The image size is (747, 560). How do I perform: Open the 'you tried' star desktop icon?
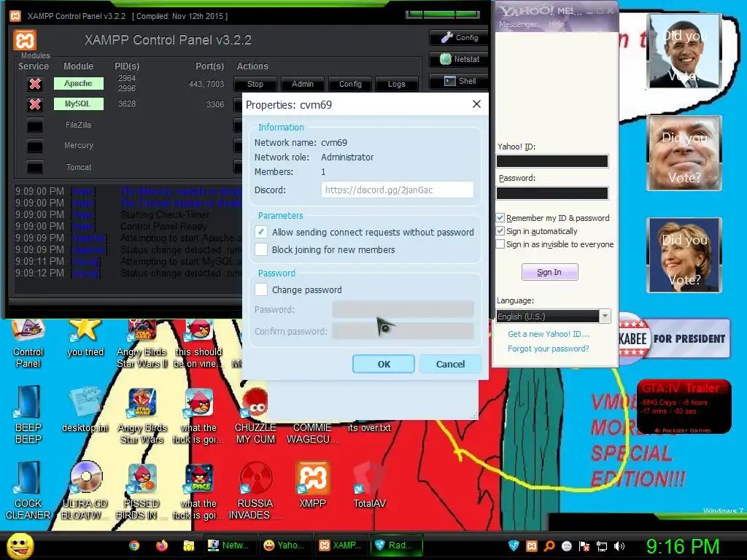(x=85, y=339)
